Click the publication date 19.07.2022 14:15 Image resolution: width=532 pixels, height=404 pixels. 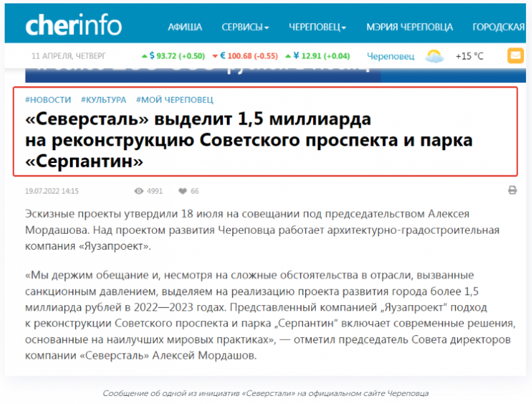pos(52,191)
